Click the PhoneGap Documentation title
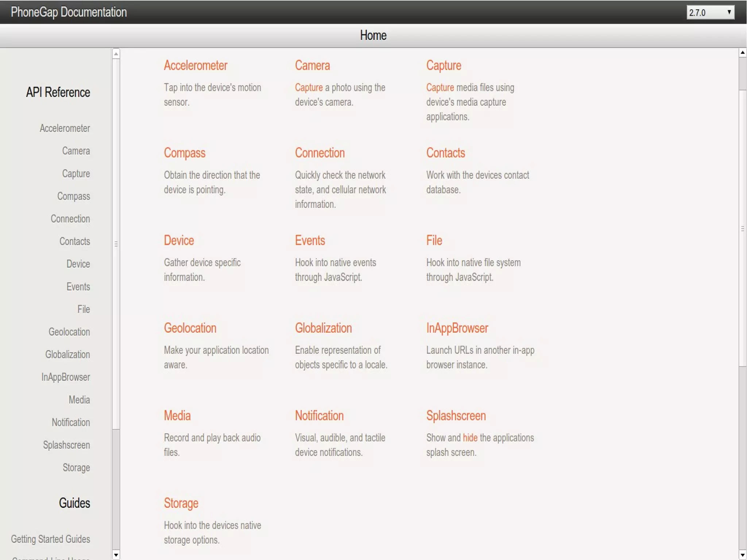 point(69,12)
